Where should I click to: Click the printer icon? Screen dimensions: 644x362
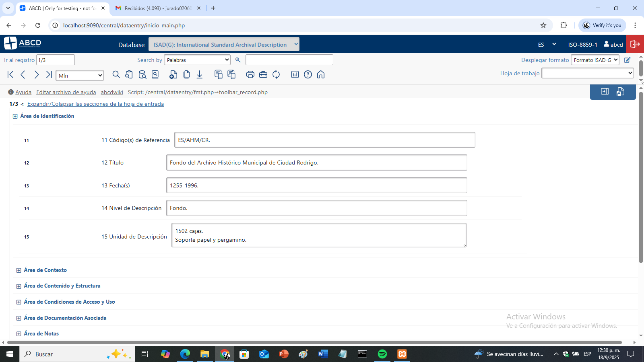point(250,74)
